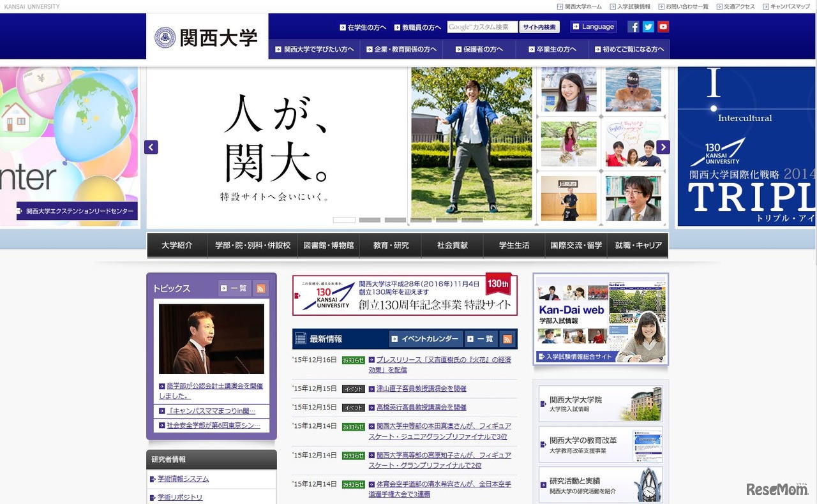Open the 就職・キャリア menu
Screen dimensions: 817x504
coord(638,246)
